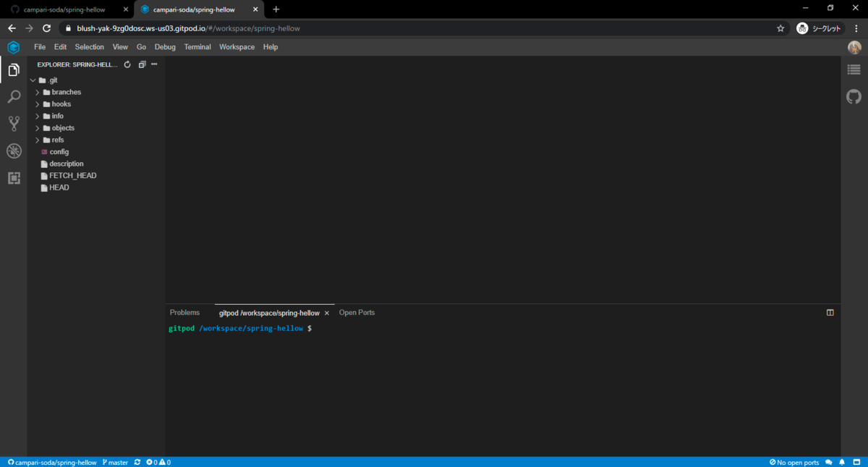Open the Explorer view in the activity bar
This screenshot has height=467, width=868.
pos(13,70)
